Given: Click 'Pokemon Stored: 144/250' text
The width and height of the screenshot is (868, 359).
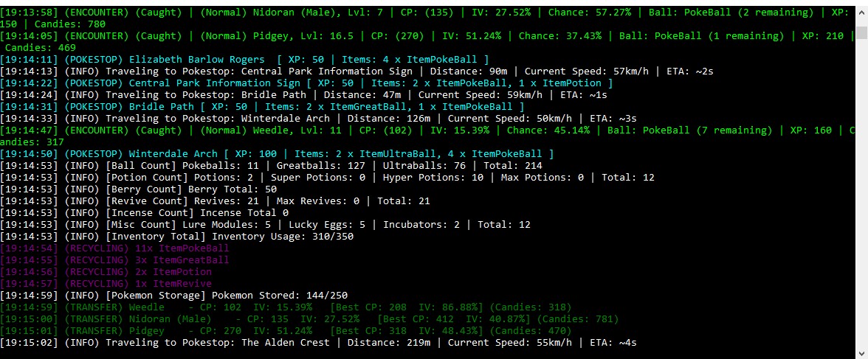Looking at the screenshot, I should tap(279, 295).
